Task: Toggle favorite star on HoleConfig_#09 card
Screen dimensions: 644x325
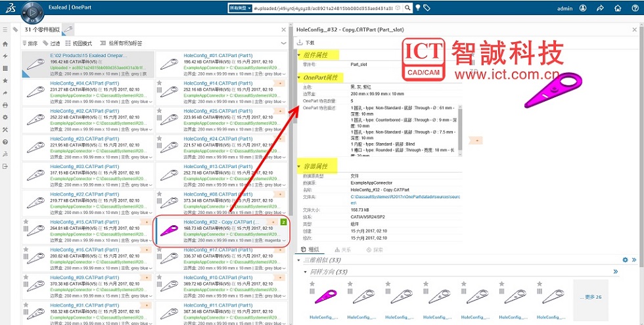Action: [26, 277]
